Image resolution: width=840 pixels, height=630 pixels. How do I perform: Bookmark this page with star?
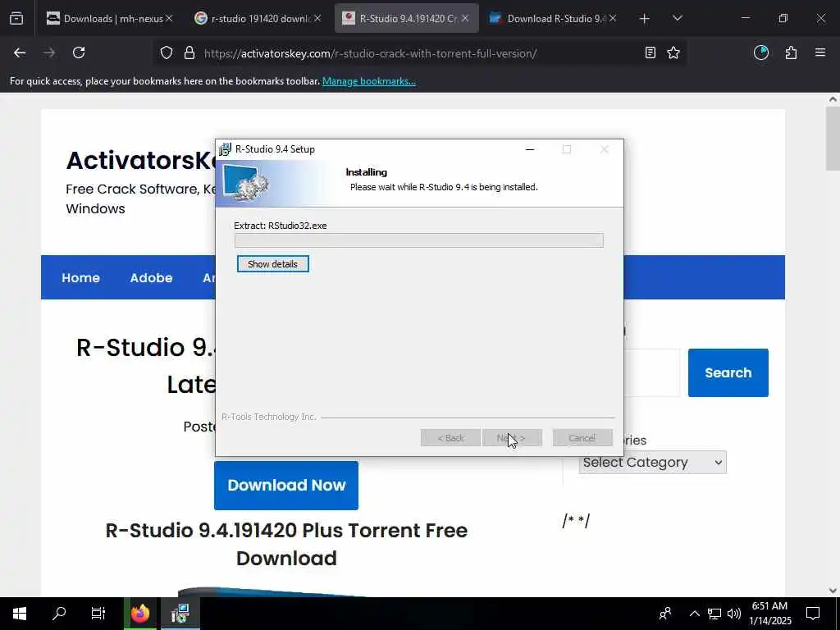pyautogui.click(x=673, y=52)
